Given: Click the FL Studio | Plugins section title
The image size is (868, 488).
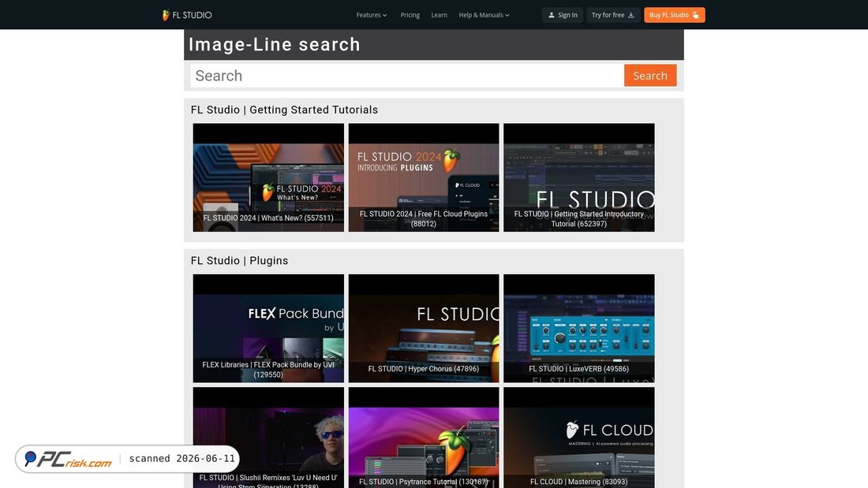Looking at the screenshot, I should pyautogui.click(x=240, y=261).
